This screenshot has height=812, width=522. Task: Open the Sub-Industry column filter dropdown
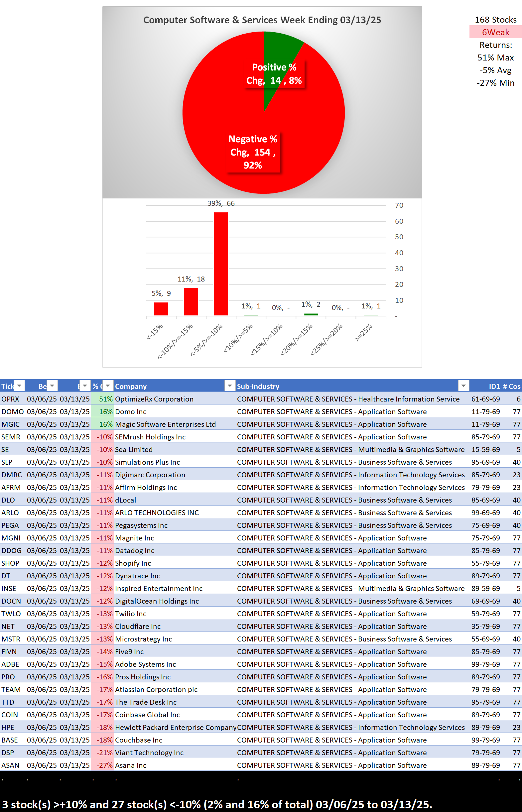tap(463, 386)
